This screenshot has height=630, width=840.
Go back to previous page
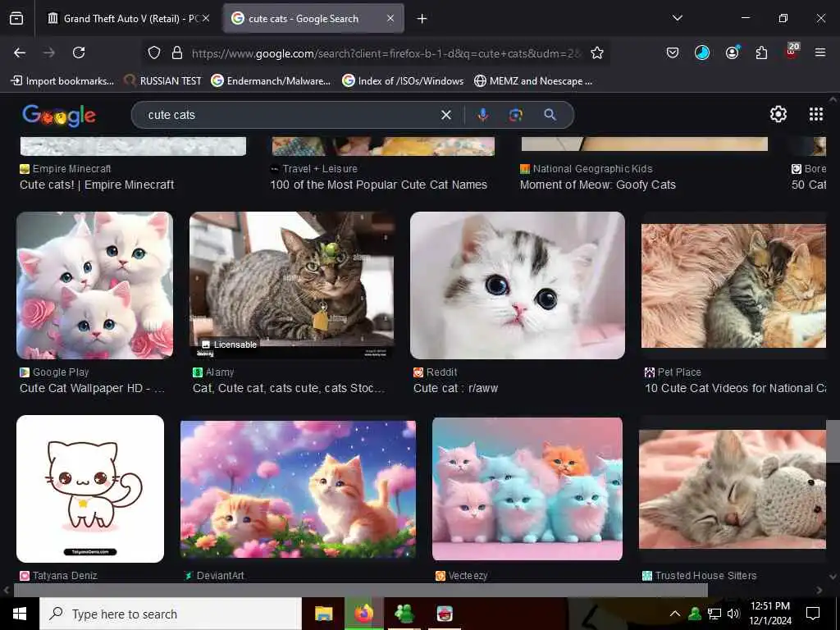(x=20, y=52)
